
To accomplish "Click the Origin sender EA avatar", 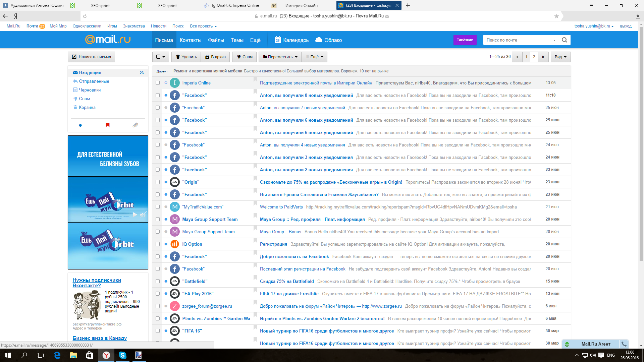I will 174,182.
